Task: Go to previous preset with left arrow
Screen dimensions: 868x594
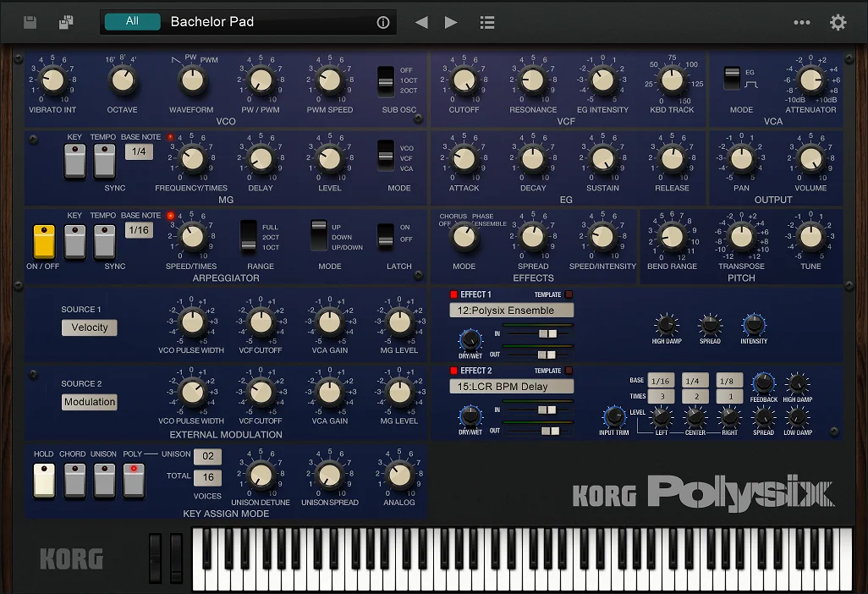Action: click(421, 23)
